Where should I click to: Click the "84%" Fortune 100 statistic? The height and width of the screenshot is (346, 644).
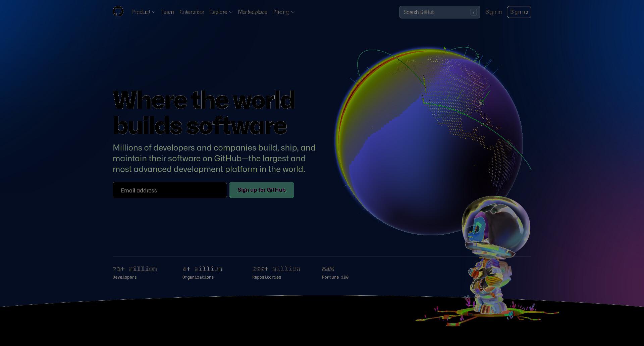[328, 269]
